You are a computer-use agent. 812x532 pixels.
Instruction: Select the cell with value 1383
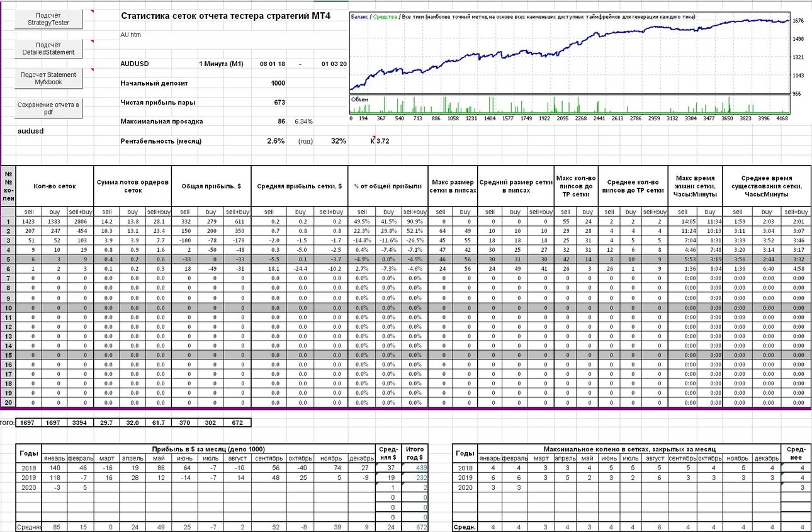click(54, 222)
